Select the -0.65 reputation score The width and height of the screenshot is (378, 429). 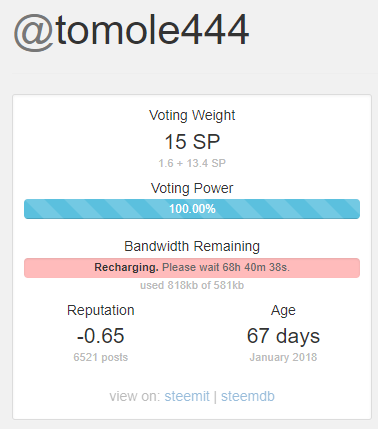(101, 336)
